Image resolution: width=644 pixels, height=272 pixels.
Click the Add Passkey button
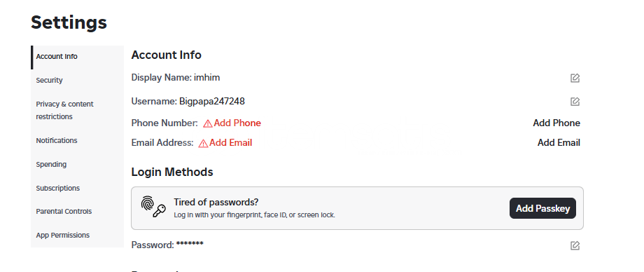pyautogui.click(x=542, y=208)
